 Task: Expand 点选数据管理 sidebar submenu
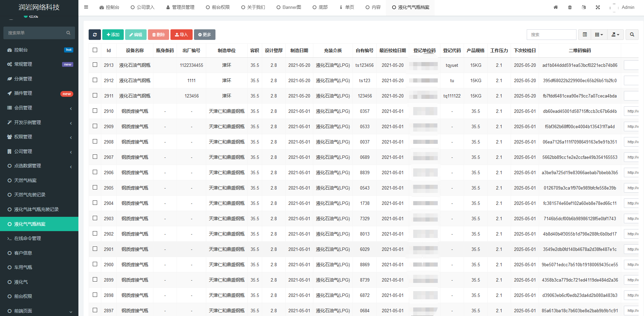39,166
